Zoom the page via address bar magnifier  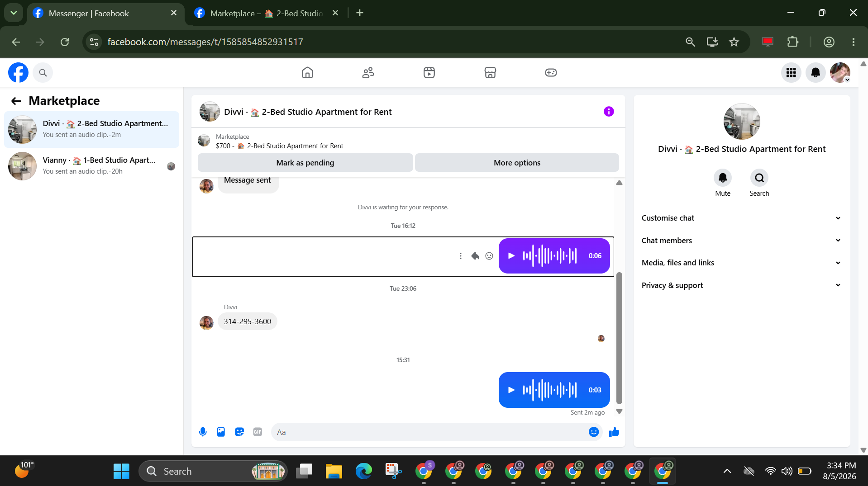click(x=690, y=42)
